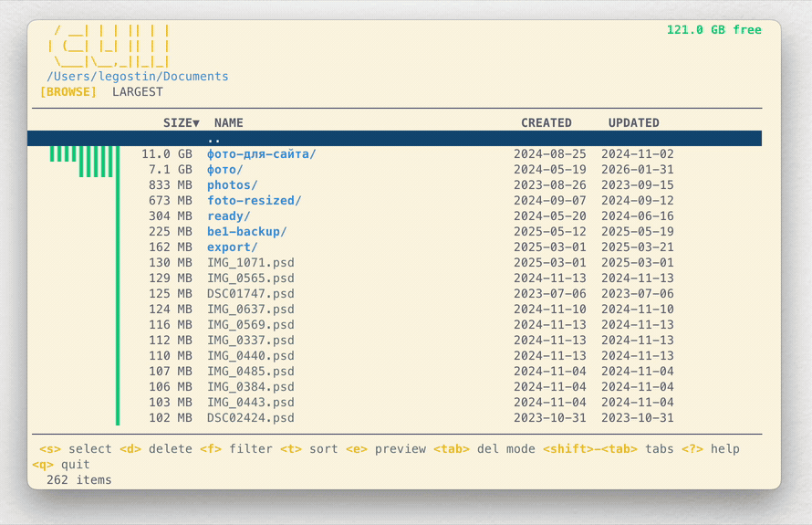Click updated date 2026-01-31

638,170
